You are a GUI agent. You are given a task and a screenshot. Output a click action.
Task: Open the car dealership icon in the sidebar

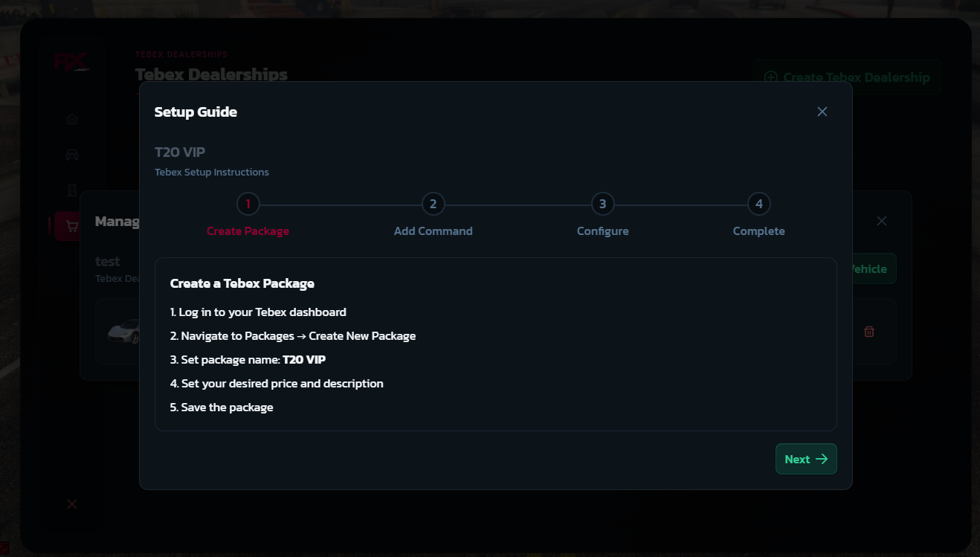coord(71,154)
